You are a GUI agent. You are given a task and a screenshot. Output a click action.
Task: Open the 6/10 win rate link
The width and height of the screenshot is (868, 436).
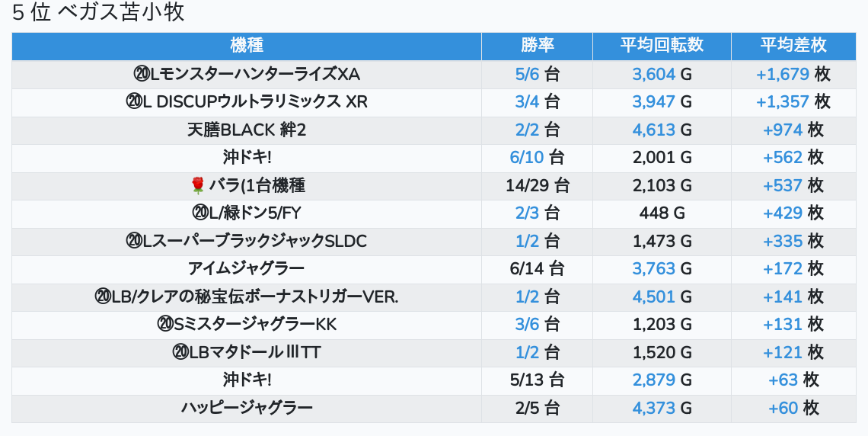pos(527,158)
